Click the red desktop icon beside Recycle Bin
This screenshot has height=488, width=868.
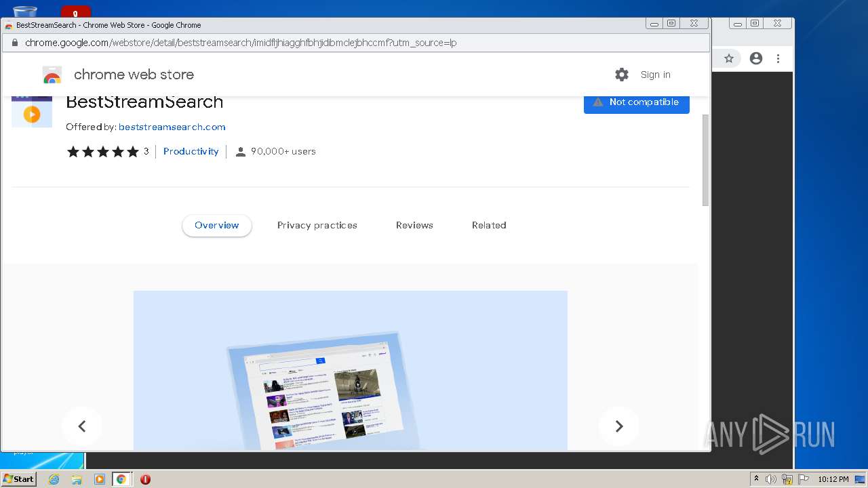(x=75, y=12)
